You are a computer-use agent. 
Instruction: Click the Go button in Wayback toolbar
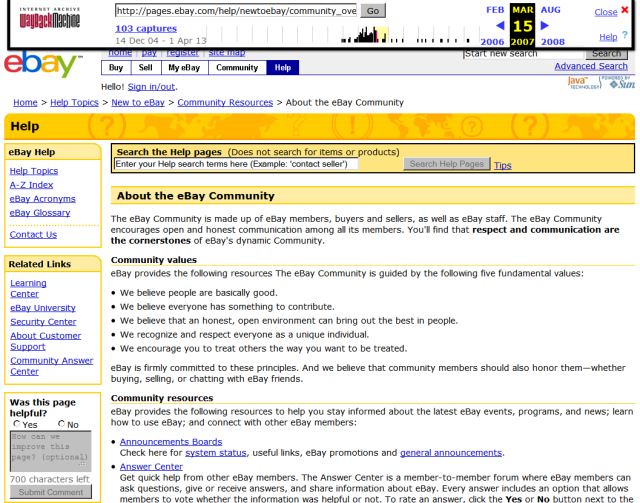click(x=373, y=11)
